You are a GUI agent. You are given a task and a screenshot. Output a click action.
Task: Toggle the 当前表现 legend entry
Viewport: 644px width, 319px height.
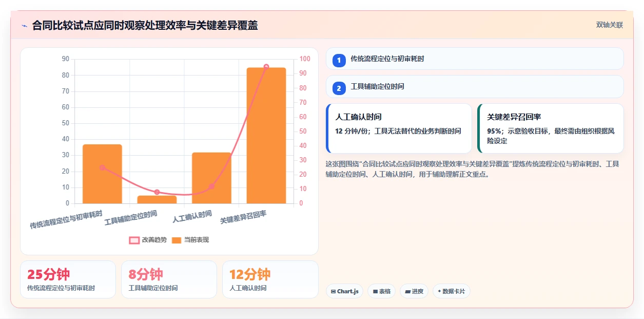190,240
